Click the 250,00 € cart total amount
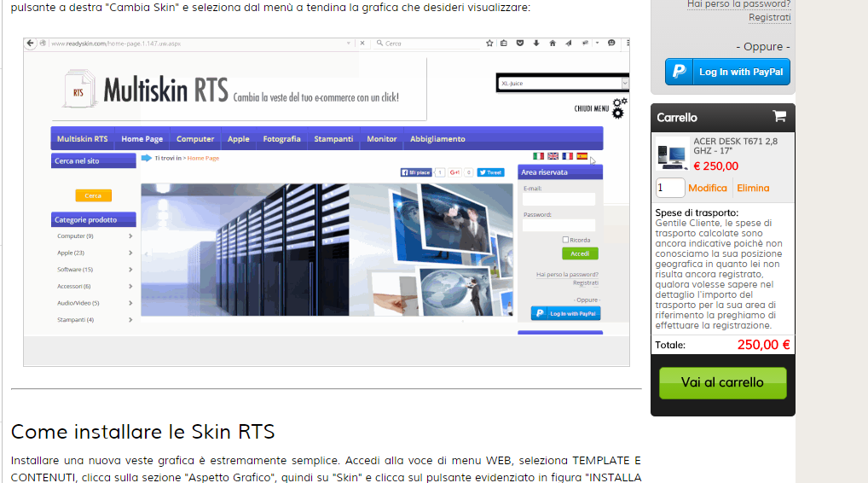The height and width of the screenshot is (483, 868). pyautogui.click(x=763, y=345)
